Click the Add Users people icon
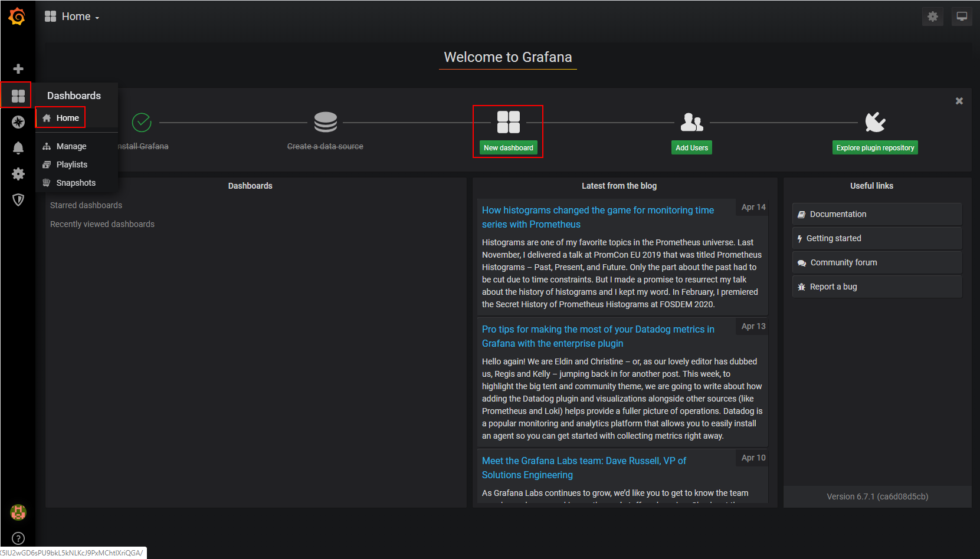This screenshot has width=980, height=559. tap(691, 122)
